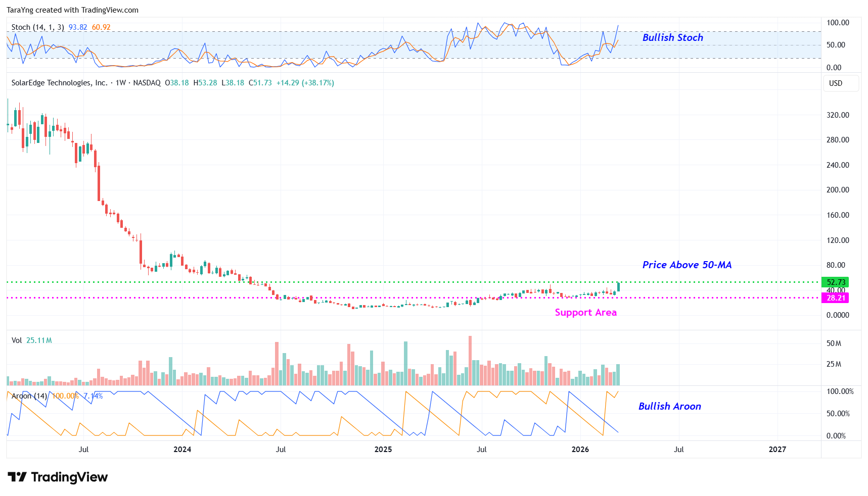Select the "Price Above 50-MA" annotation
Screen dimensions: 868x496
point(687,265)
